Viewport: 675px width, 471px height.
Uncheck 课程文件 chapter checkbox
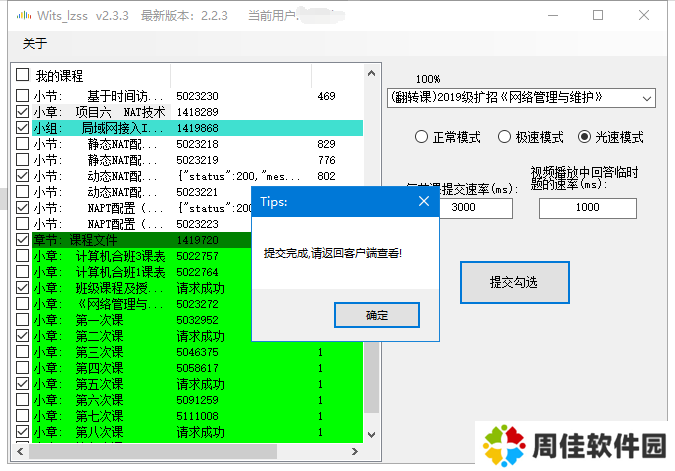click(23, 241)
